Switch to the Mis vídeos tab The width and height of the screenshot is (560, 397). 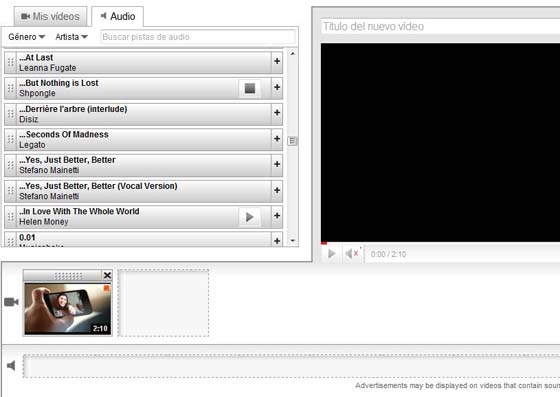click(x=50, y=16)
